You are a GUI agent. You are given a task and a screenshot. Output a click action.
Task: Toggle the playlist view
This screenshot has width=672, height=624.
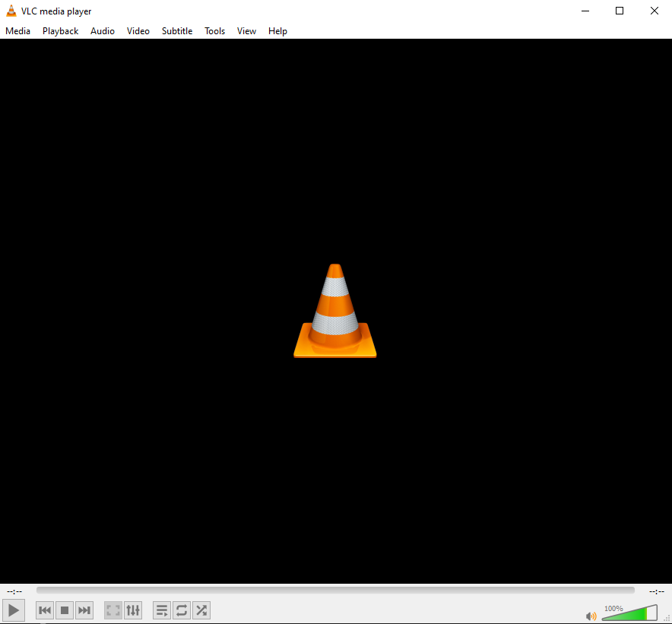point(162,610)
